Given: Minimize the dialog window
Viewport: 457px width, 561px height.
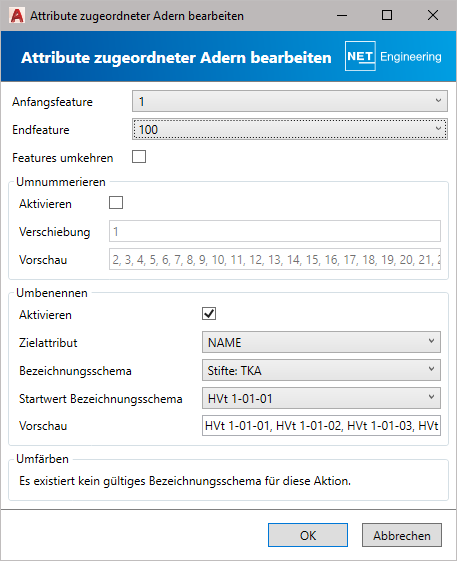Looking at the screenshot, I should click(x=342, y=15).
